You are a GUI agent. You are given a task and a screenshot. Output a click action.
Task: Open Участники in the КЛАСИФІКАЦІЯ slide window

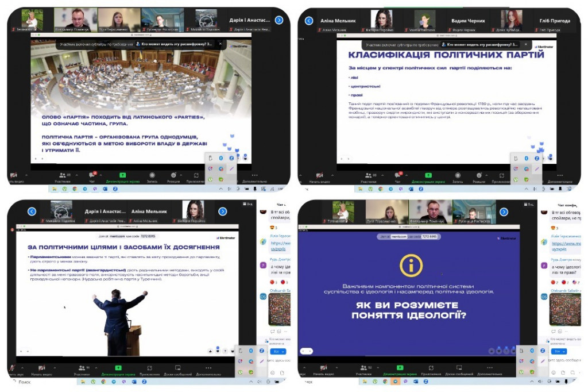[x=369, y=177]
